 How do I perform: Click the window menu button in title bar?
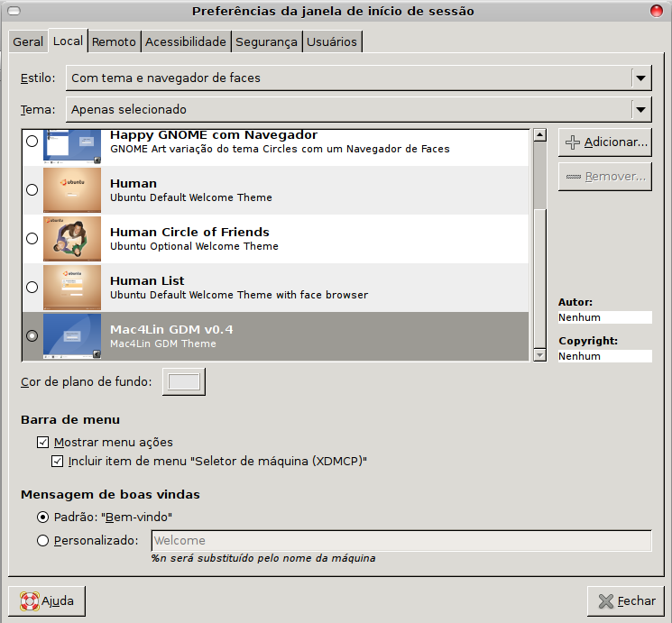[x=14, y=11]
